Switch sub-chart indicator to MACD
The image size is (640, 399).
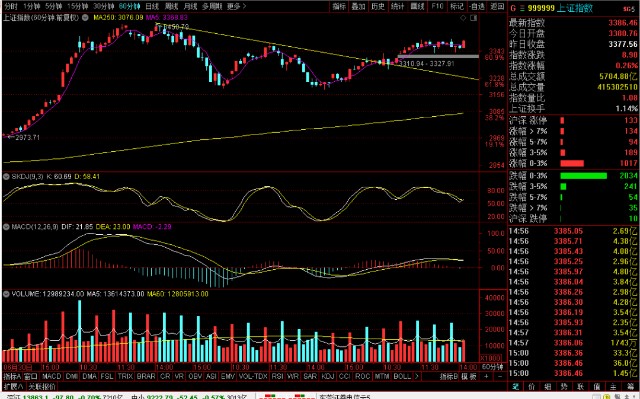click(51, 376)
